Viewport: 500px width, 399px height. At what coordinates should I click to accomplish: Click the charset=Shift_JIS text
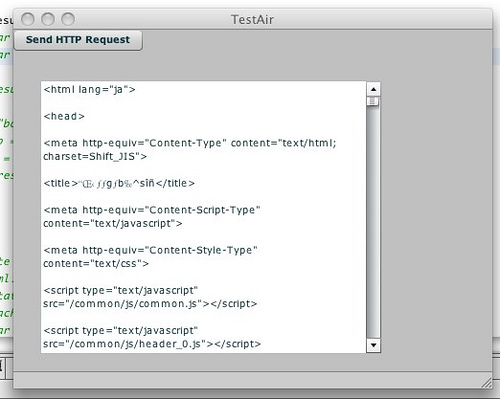coord(95,156)
